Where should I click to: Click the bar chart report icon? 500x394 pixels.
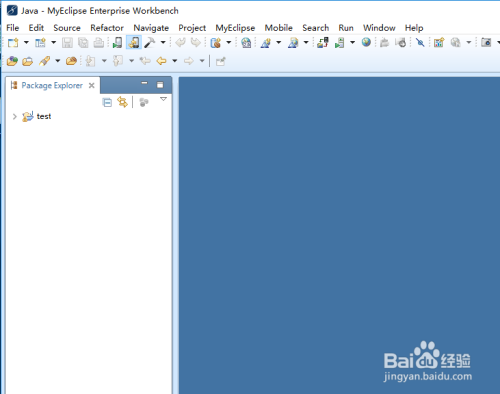pyautogui.click(x=439, y=43)
